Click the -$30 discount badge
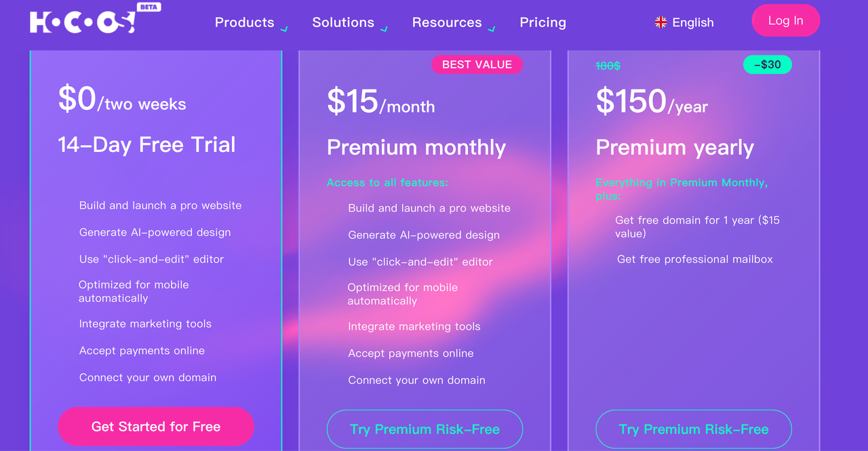Screen dimensions: 868x451 point(767,64)
